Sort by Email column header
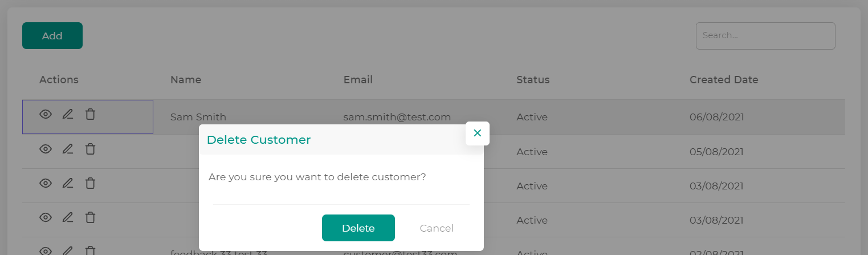868x255 pixels. (x=358, y=80)
